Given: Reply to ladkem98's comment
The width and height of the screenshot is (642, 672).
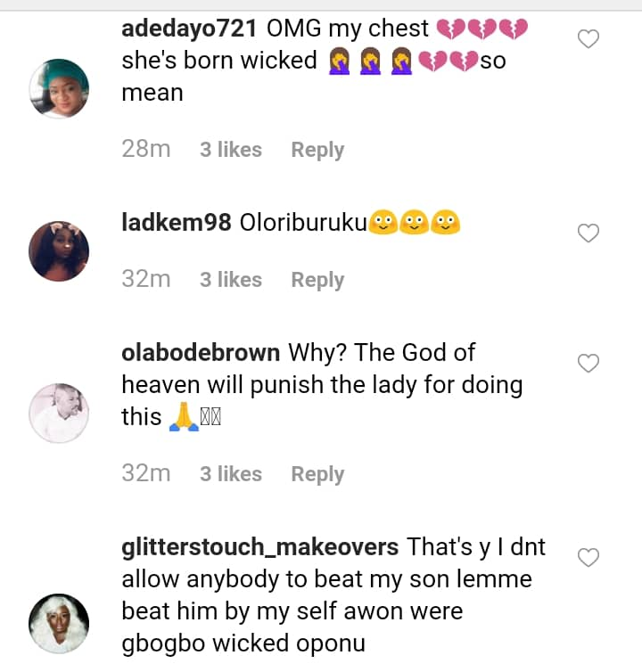Looking at the screenshot, I should pyautogui.click(x=317, y=280).
